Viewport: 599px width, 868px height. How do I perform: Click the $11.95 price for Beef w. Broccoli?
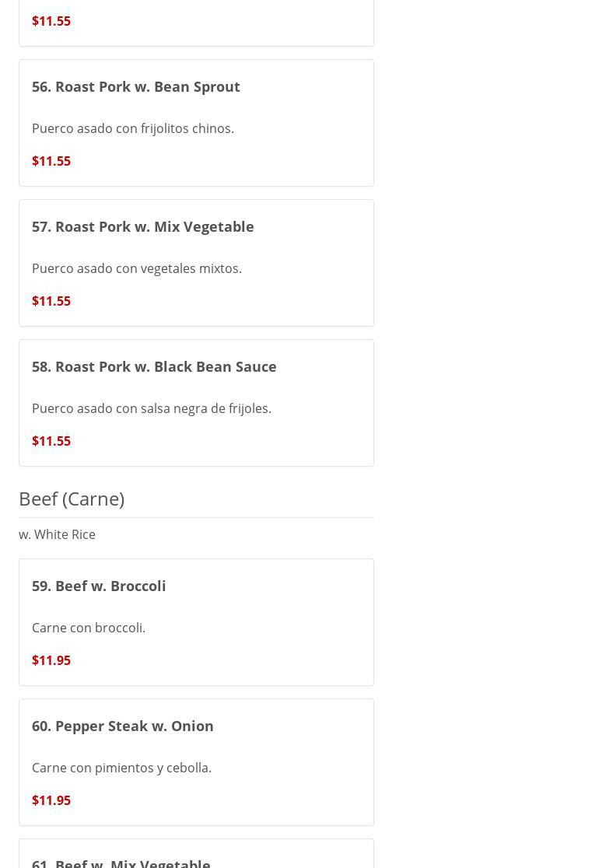pos(51,660)
